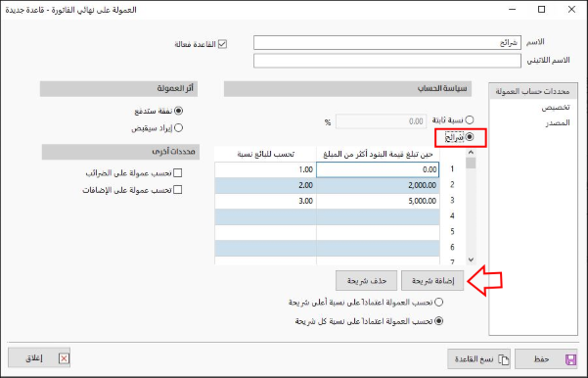Enable تحسب عمولة على الإضافات checkbox
Viewport: 588px width, 378px height.
[x=178, y=190]
